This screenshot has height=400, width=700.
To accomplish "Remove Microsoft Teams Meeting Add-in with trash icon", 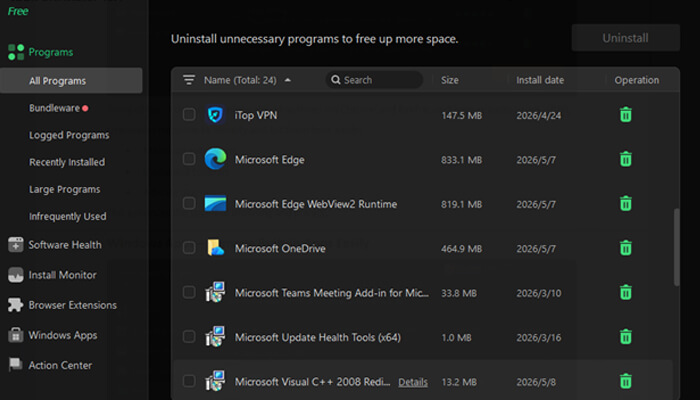I will pyautogui.click(x=625, y=292).
